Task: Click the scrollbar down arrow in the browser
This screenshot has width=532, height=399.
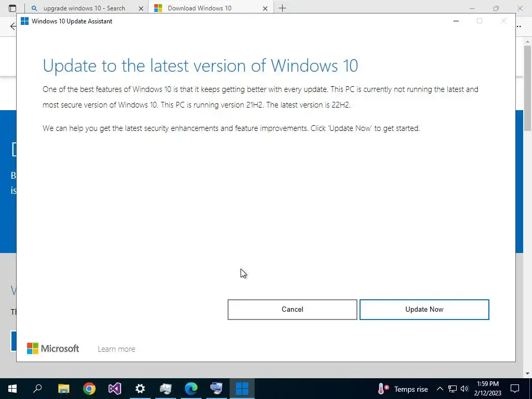Action: tap(528, 374)
